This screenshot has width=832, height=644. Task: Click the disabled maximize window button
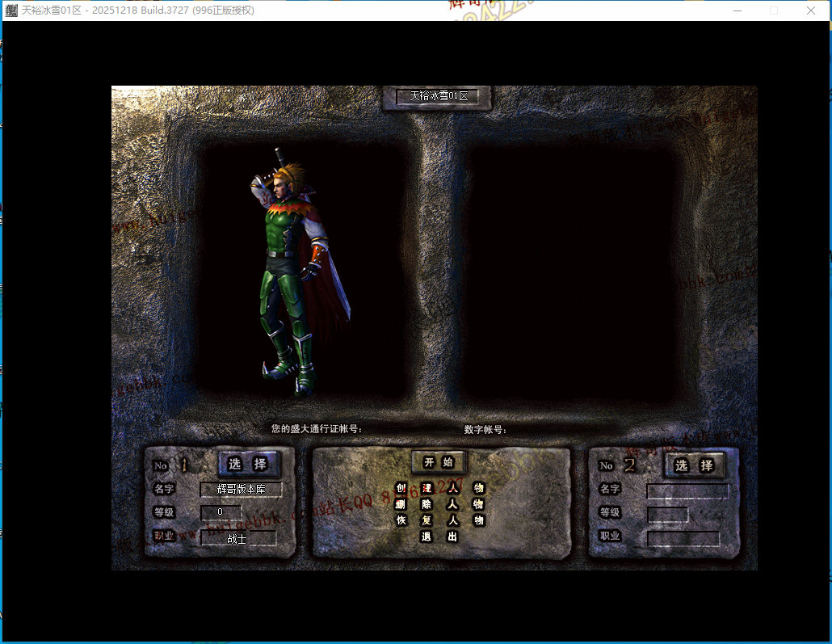tap(774, 11)
